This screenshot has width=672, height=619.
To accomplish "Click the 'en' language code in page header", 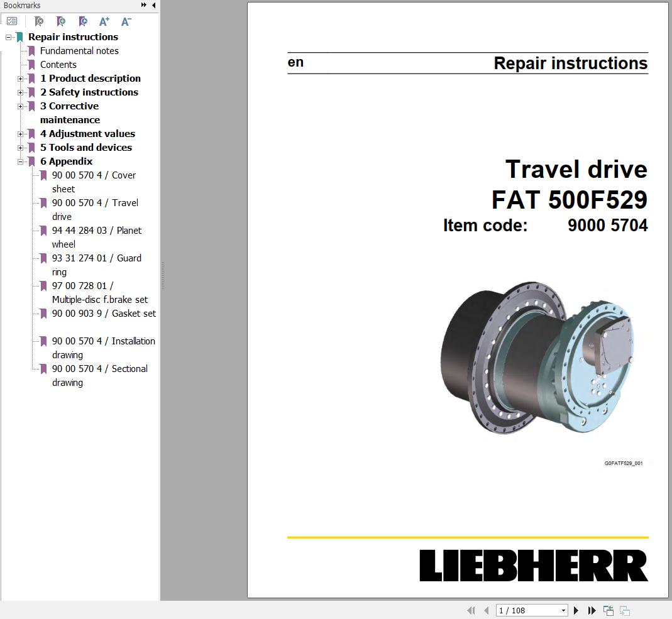I will (295, 63).
